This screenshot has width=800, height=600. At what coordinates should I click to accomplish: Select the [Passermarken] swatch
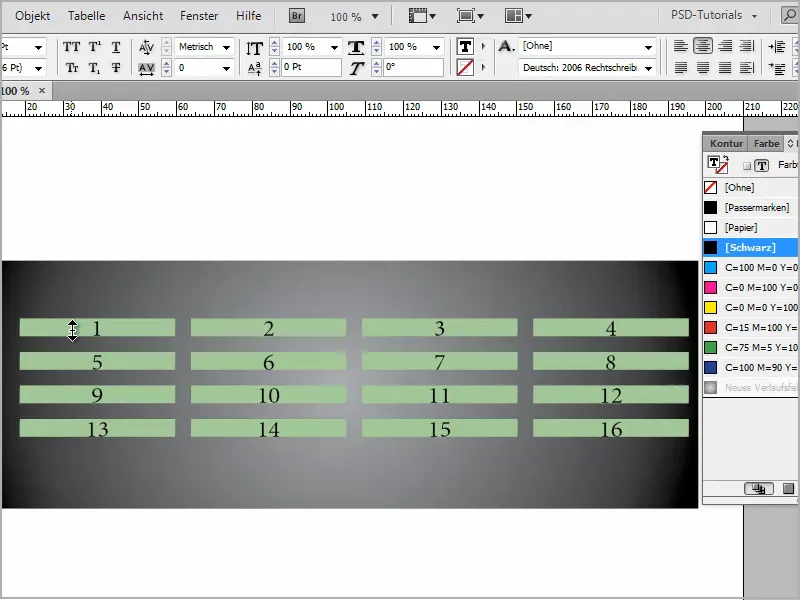[751, 207]
